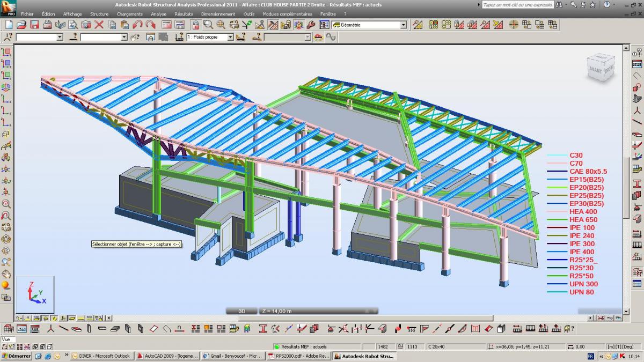Delete selection with the red X icon

tap(99, 25)
